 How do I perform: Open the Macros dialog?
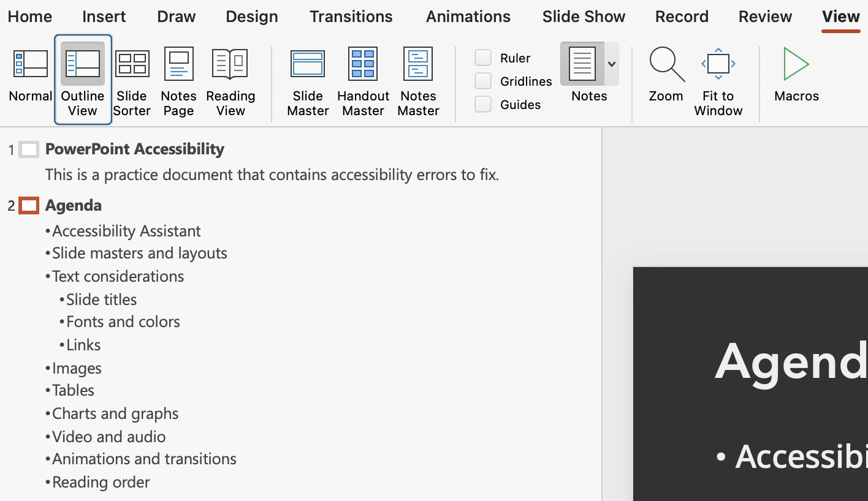796,75
